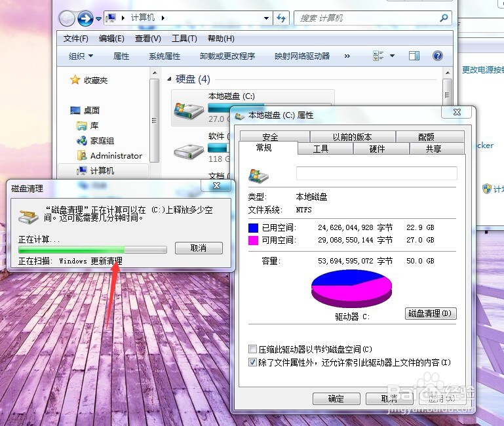Close the 磁盘清理 dialog

[x=217, y=185]
